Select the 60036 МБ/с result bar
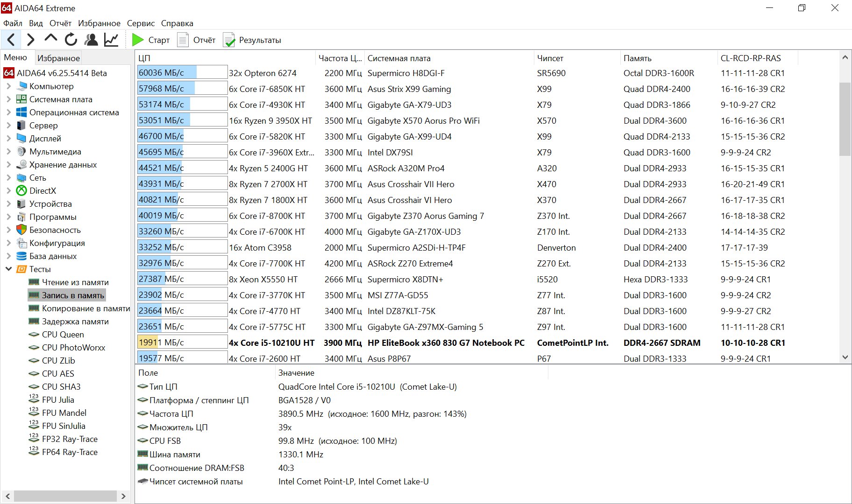 [x=182, y=73]
